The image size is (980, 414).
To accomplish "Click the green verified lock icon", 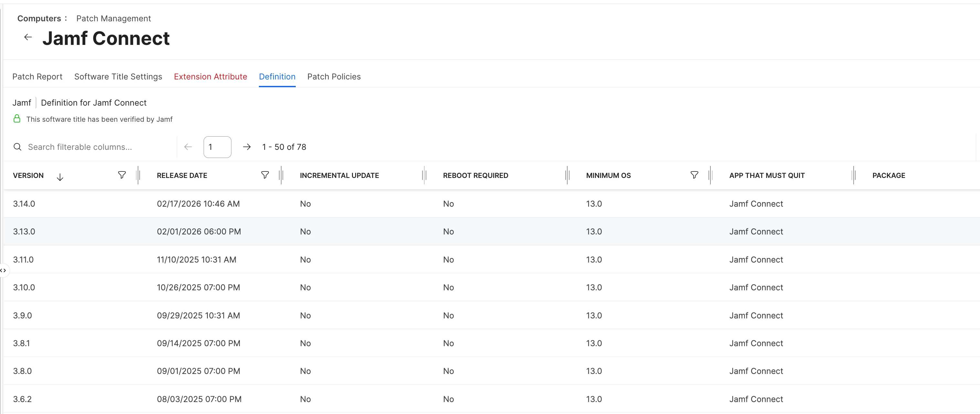I will point(17,119).
